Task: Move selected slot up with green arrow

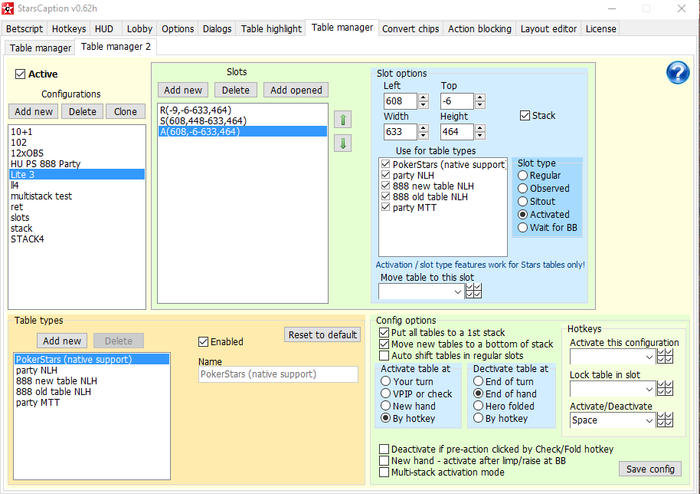Action: [343, 120]
